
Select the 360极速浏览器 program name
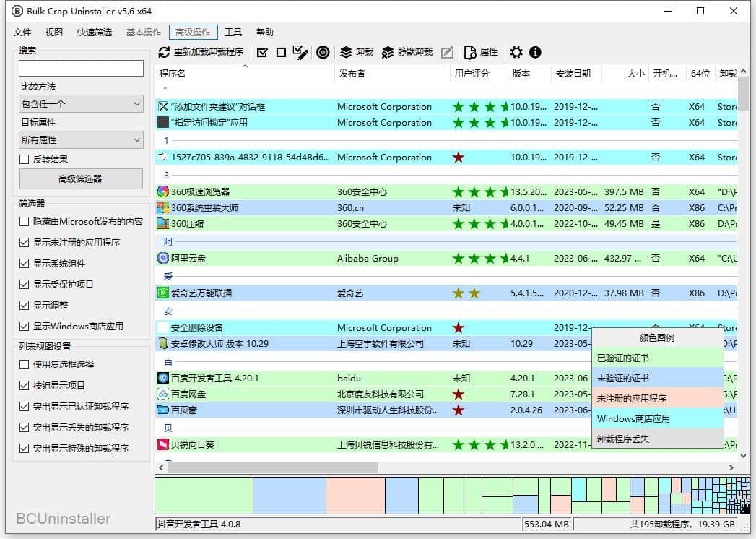pos(201,191)
